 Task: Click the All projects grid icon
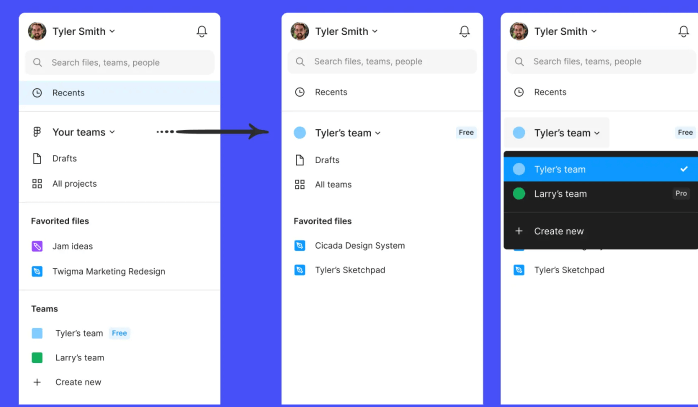37,184
